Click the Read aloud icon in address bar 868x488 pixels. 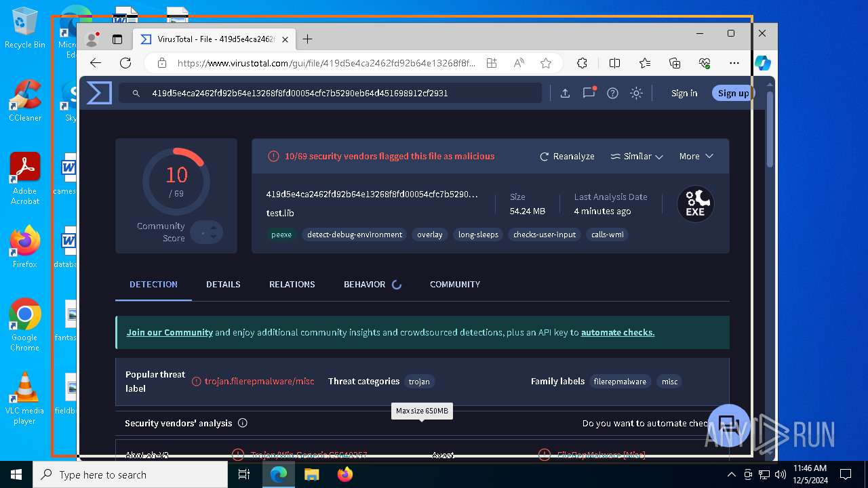(519, 63)
